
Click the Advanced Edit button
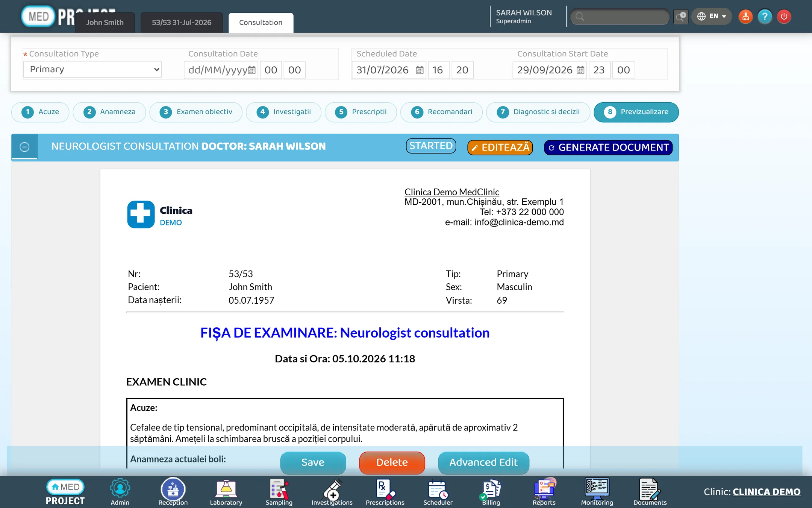483,462
